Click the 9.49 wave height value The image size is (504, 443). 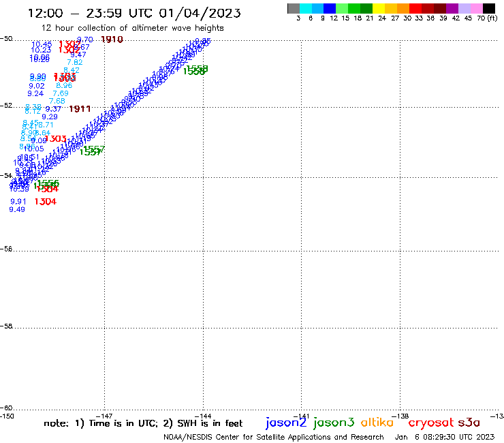[17, 209]
